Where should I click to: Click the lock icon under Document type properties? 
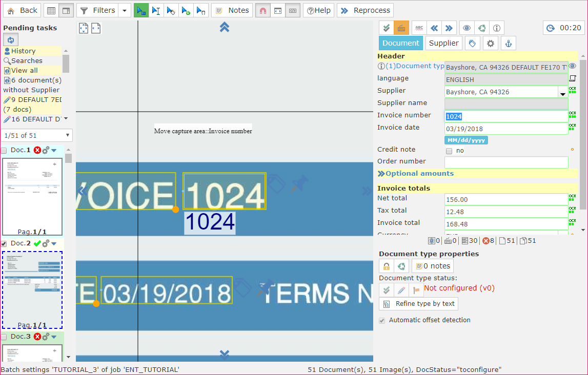pos(386,266)
